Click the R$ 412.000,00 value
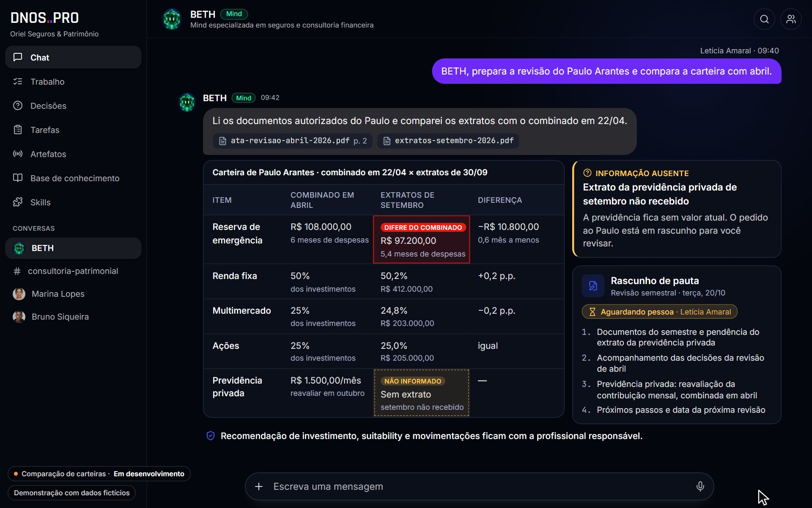This screenshot has height=508, width=812. pos(406,289)
